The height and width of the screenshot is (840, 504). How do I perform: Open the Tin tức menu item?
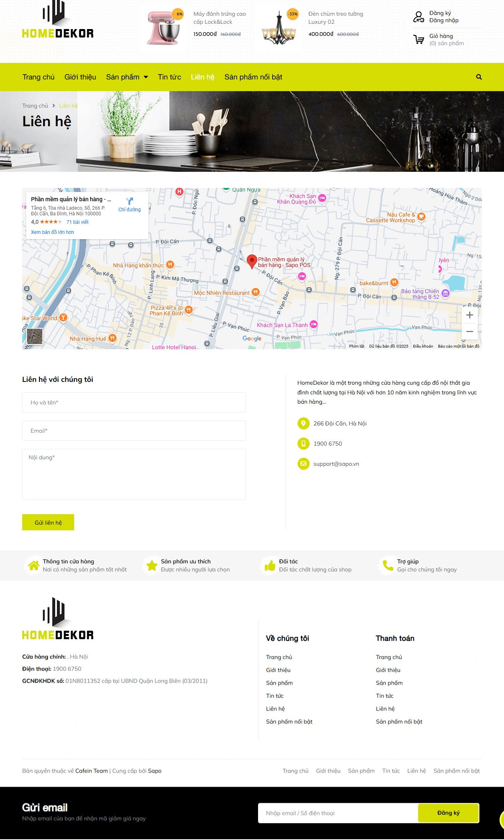tap(169, 77)
